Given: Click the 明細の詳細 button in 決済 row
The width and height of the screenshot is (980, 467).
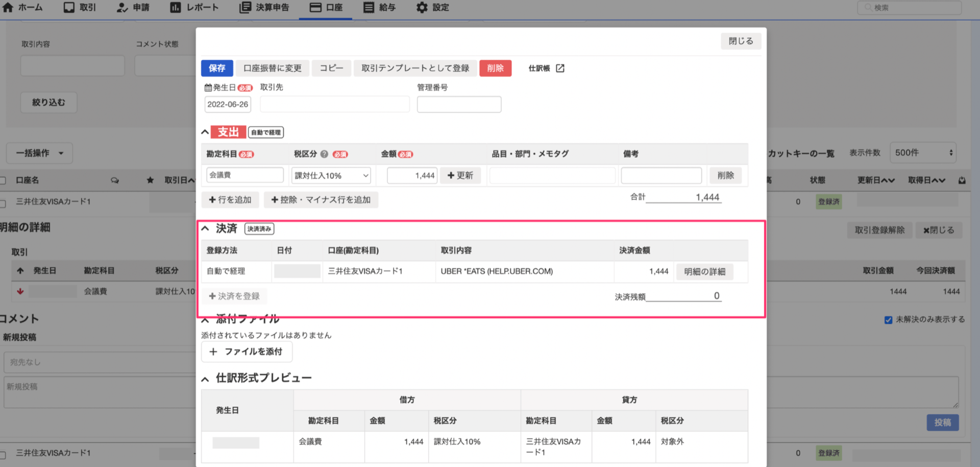Looking at the screenshot, I should click(x=704, y=271).
